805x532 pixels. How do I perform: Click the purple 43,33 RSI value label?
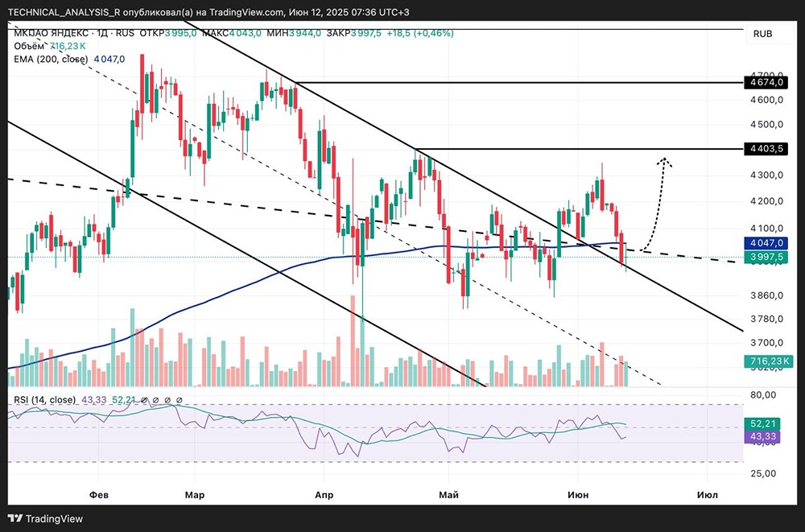coord(762,437)
